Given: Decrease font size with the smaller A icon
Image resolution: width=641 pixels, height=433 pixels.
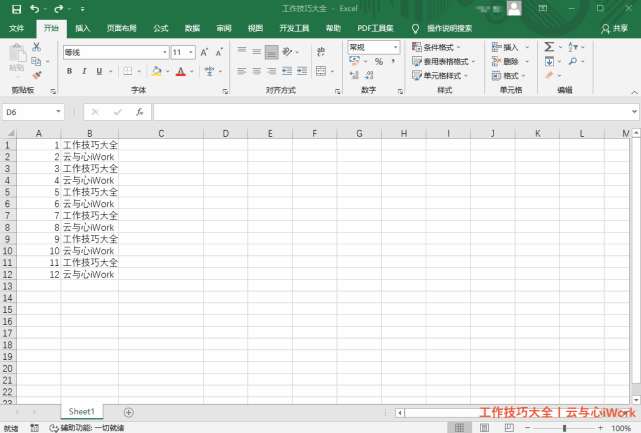Looking at the screenshot, I should [219, 52].
